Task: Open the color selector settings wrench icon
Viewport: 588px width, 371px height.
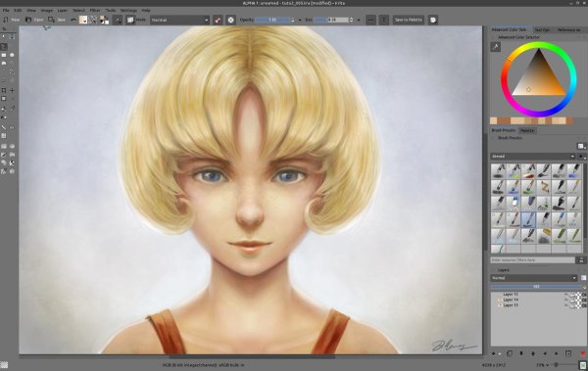Action: pos(495,47)
